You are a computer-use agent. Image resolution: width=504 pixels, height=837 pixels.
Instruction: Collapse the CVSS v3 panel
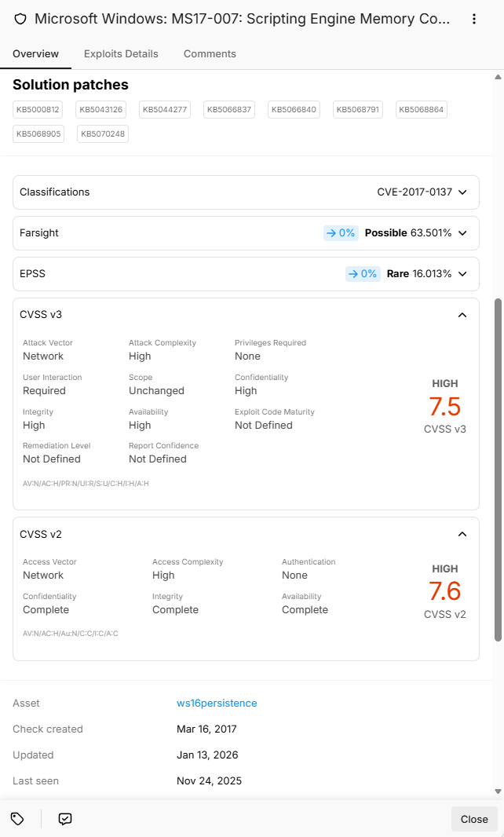tap(463, 315)
